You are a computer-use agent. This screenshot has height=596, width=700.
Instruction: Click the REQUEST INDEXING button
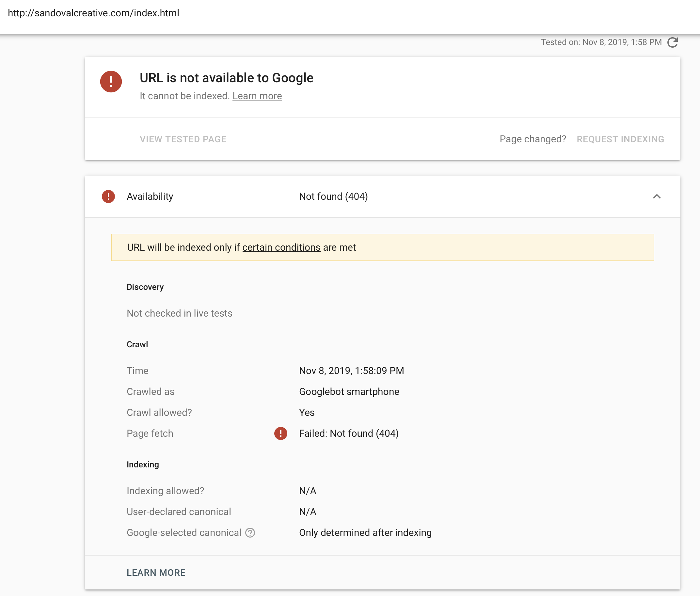coord(620,139)
